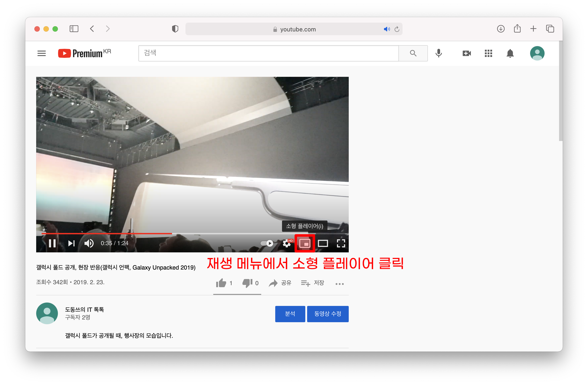Click the 분석 analytics button

click(290, 314)
